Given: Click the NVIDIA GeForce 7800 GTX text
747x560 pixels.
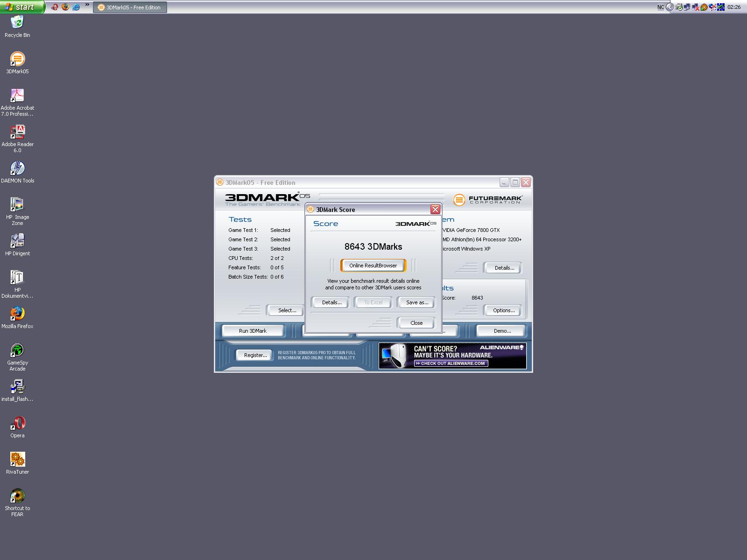Looking at the screenshot, I should [471, 230].
